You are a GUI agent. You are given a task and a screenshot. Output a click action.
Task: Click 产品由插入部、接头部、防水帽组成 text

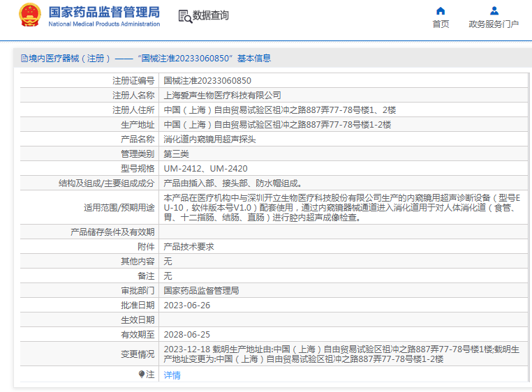point(232,183)
